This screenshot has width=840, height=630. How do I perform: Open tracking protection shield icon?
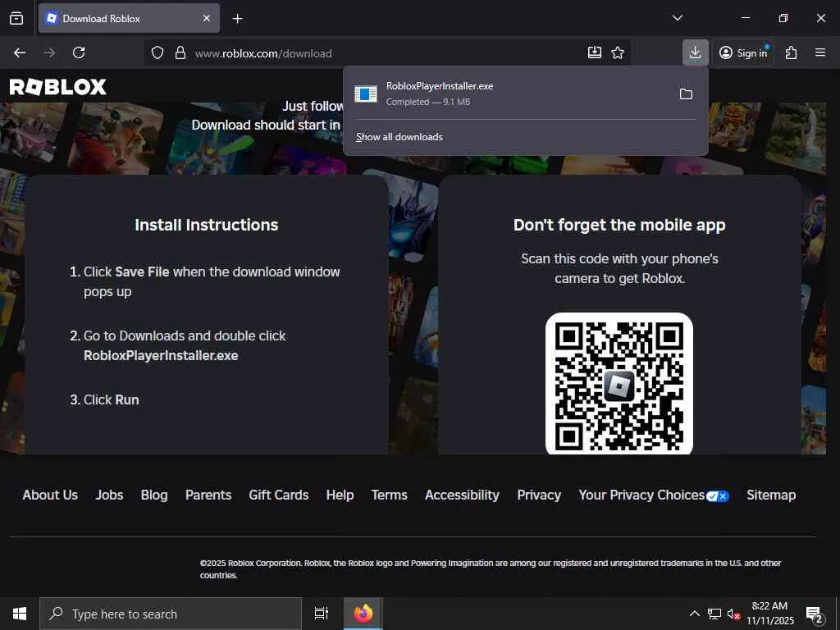157,52
